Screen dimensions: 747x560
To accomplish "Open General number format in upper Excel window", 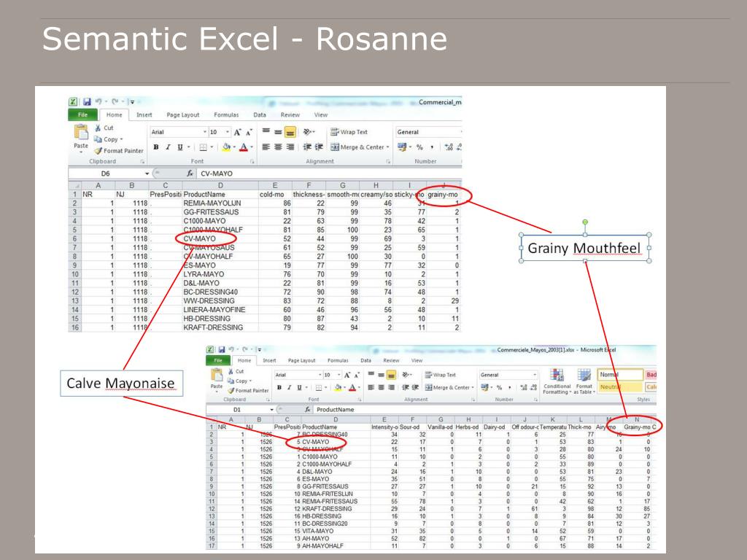I will coord(427,132).
